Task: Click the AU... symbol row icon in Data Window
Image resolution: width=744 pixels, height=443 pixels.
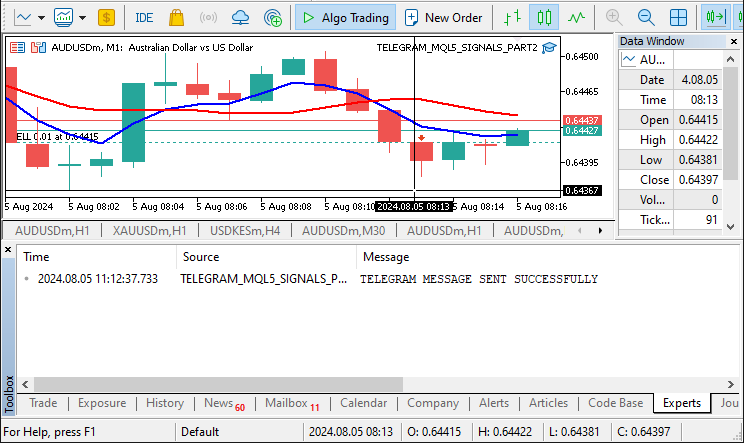Action: 629,60
